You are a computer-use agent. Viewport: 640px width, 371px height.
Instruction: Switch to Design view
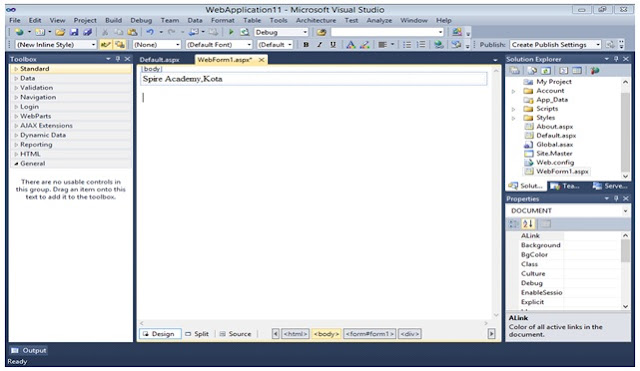(x=160, y=334)
